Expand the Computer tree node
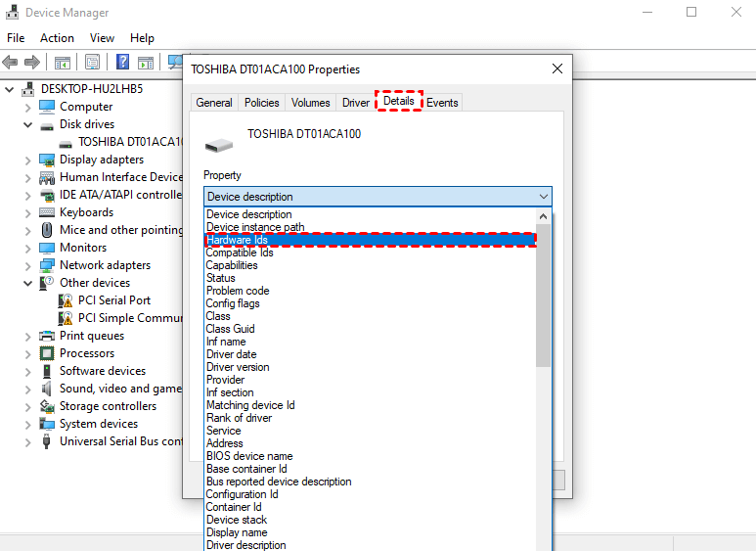 28,107
